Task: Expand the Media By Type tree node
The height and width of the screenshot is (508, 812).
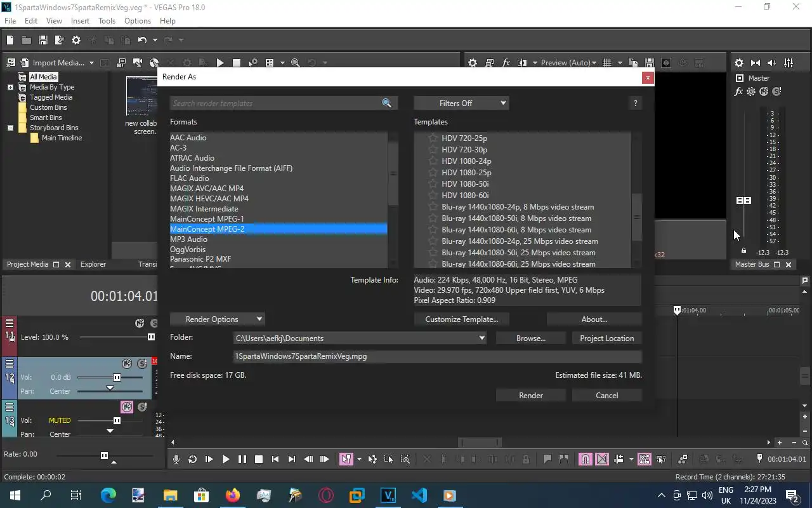Action: click(x=10, y=87)
